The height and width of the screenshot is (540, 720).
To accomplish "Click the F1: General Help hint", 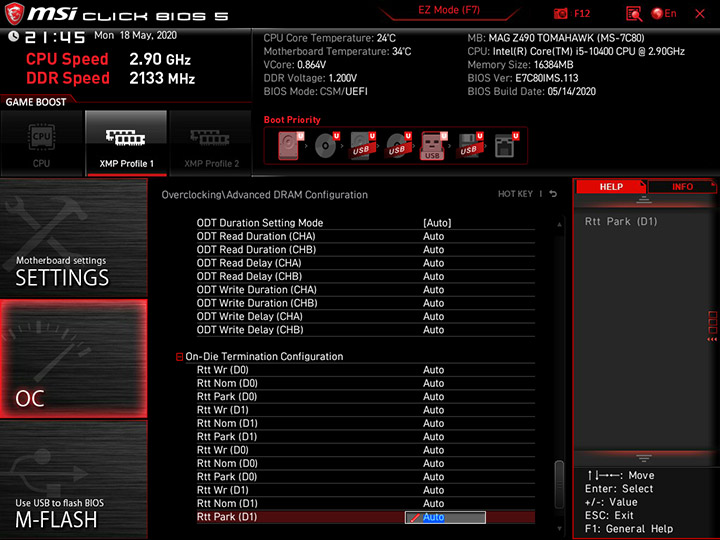I will coord(629,529).
